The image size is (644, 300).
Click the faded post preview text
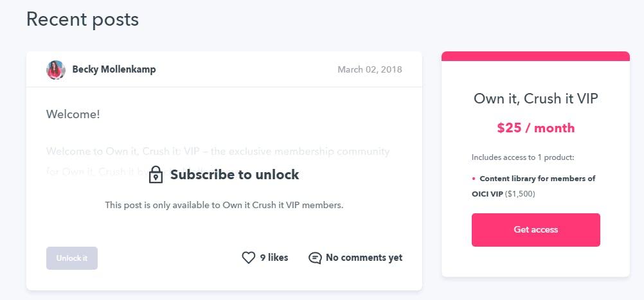(218, 161)
